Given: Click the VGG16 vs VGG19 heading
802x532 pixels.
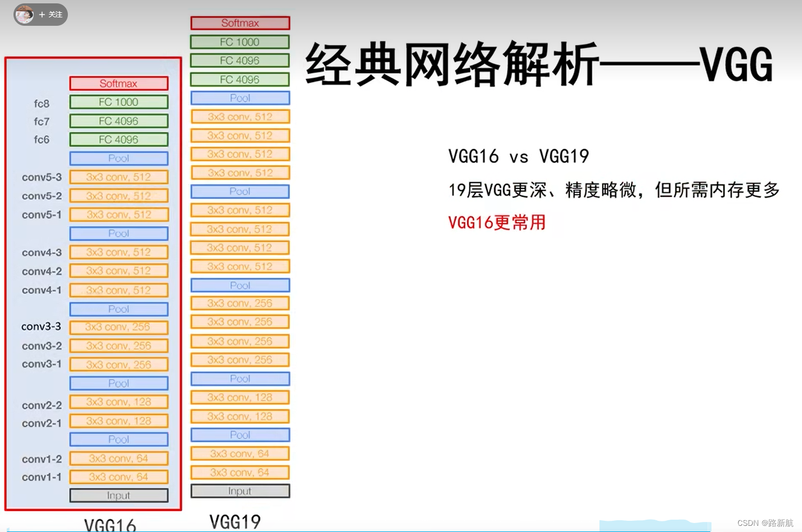Looking at the screenshot, I should pos(518,156).
